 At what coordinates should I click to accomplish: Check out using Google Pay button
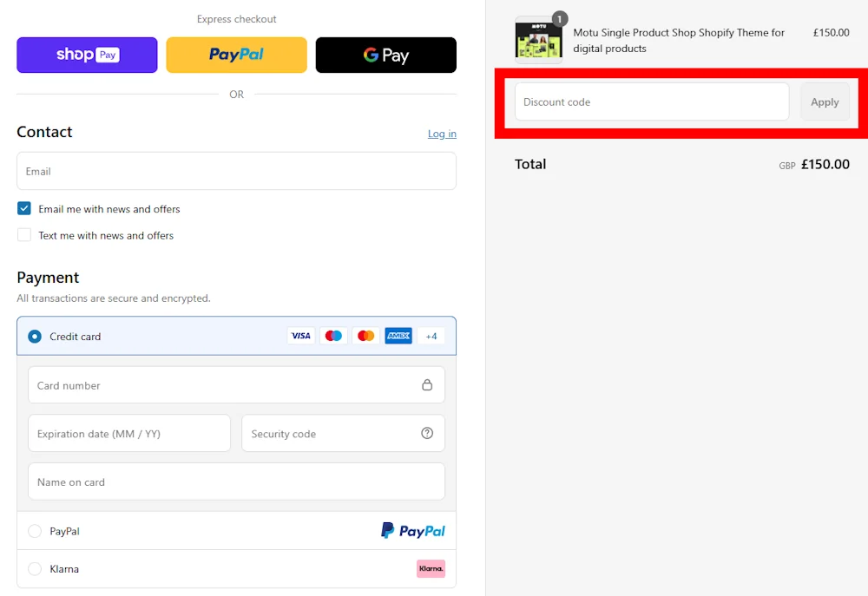pyautogui.click(x=385, y=55)
